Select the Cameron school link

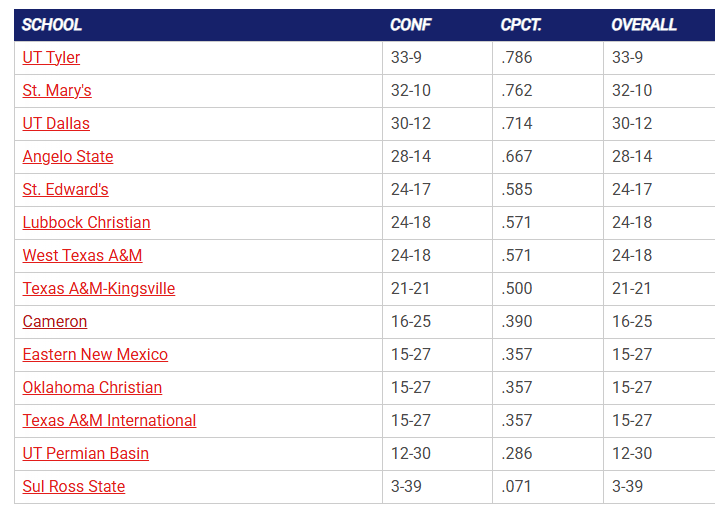pyautogui.click(x=55, y=322)
